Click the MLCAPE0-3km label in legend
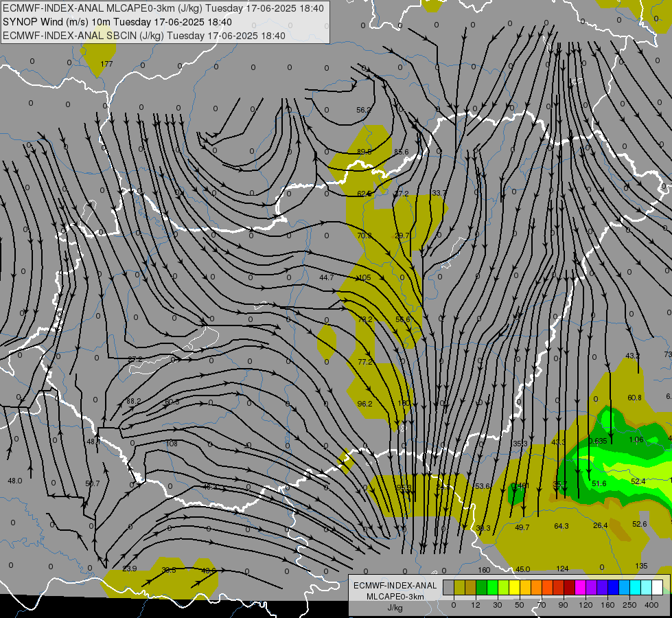672x618 pixels. click(395, 597)
